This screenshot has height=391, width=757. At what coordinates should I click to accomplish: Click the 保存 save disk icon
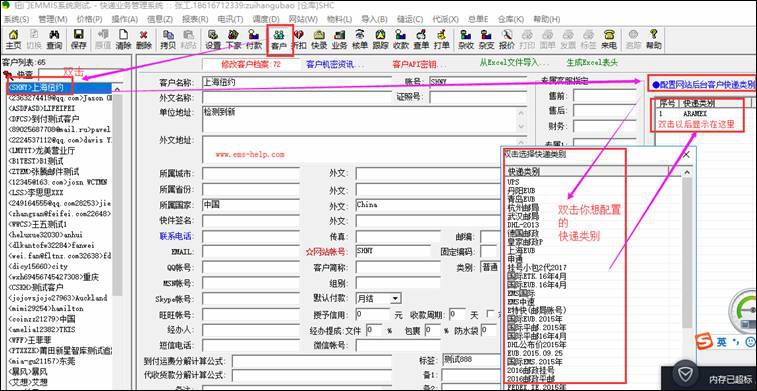pos(78,40)
